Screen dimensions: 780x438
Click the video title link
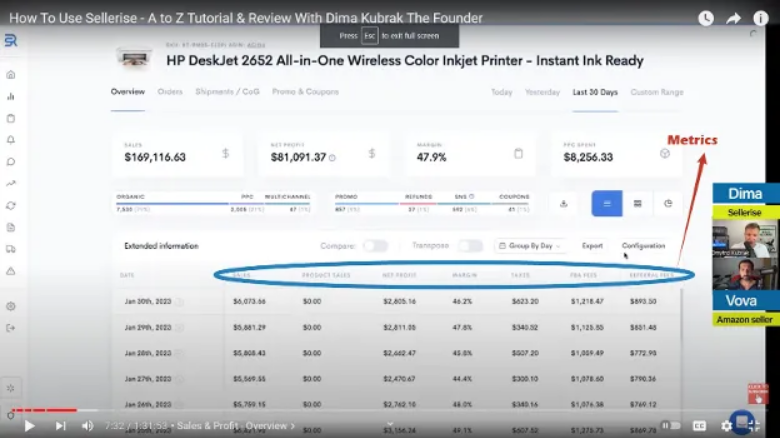(246, 18)
